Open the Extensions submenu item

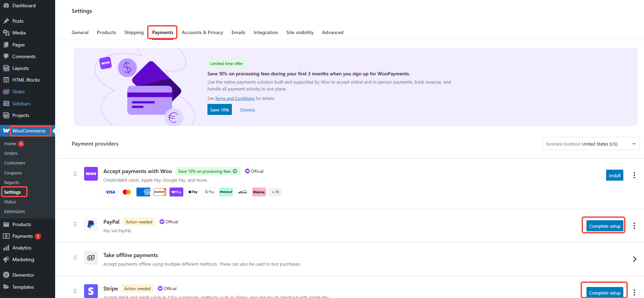(14, 211)
